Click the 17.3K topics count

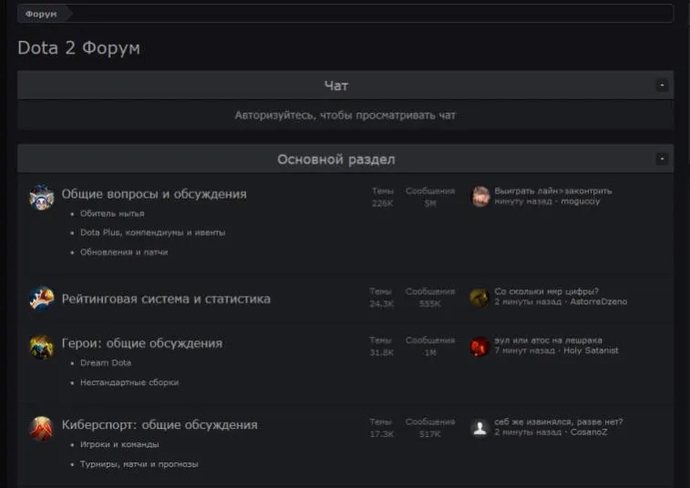pos(382,434)
